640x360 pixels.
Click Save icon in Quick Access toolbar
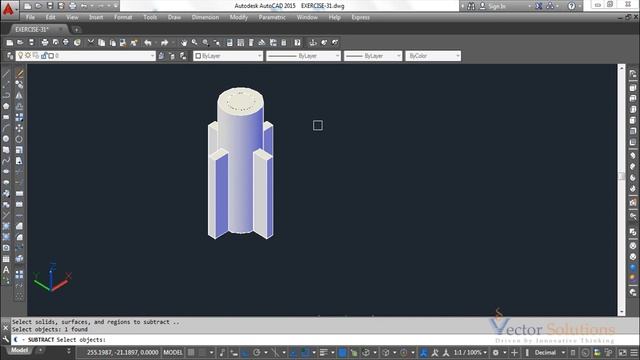(x=50, y=6)
